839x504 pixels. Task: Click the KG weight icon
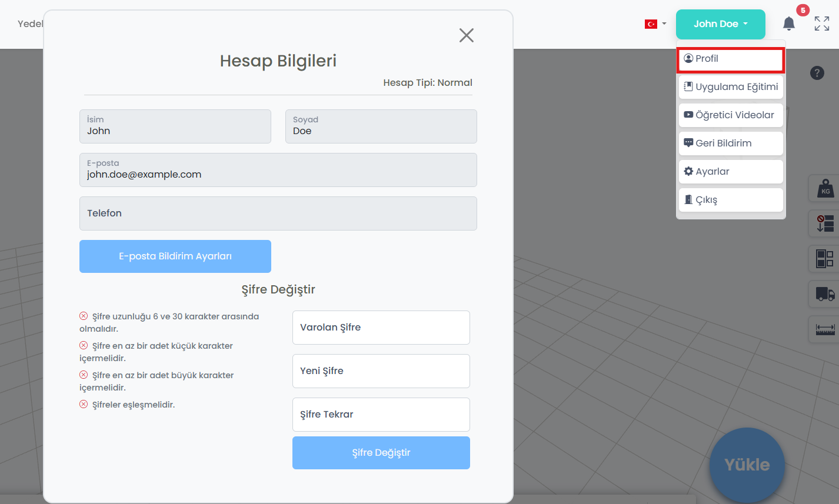pos(825,188)
